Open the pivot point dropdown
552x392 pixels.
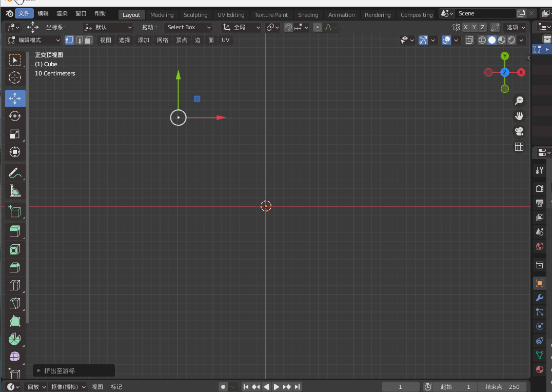pos(272,27)
